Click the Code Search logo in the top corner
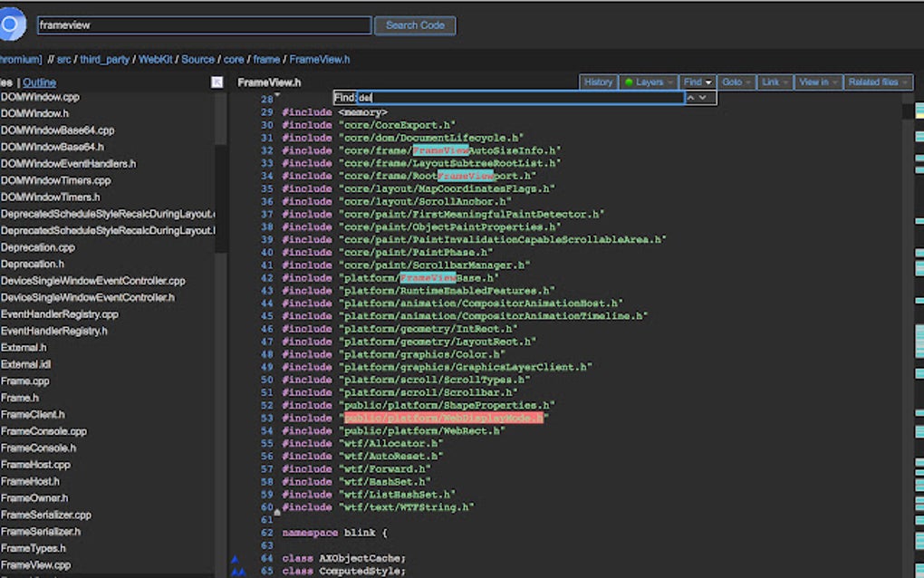Viewport: 924px width, 578px height. (x=11, y=24)
